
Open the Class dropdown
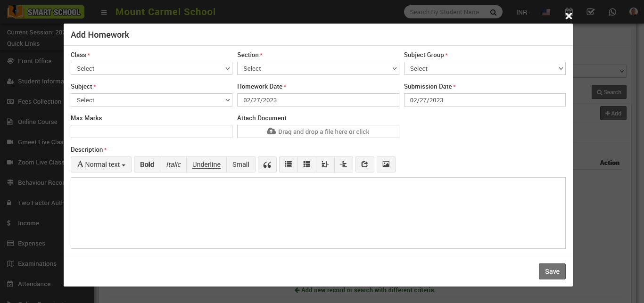point(151,68)
